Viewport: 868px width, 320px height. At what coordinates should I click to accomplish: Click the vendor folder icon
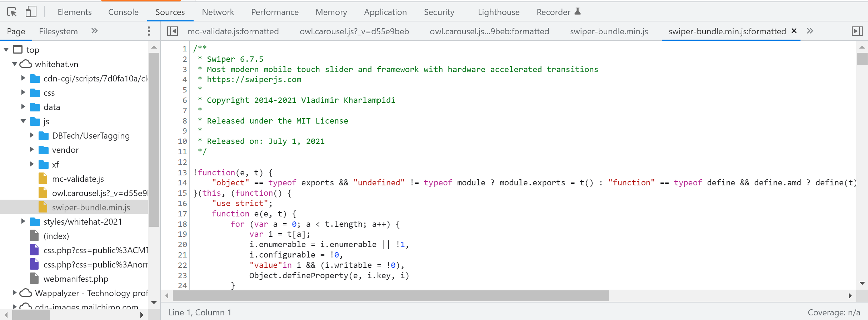click(44, 150)
